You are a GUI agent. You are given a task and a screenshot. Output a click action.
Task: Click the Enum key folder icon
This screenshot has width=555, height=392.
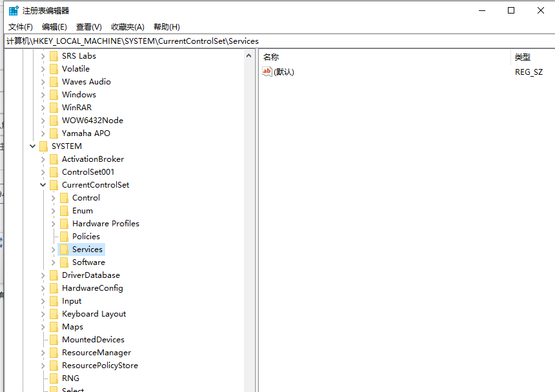pyautogui.click(x=64, y=210)
